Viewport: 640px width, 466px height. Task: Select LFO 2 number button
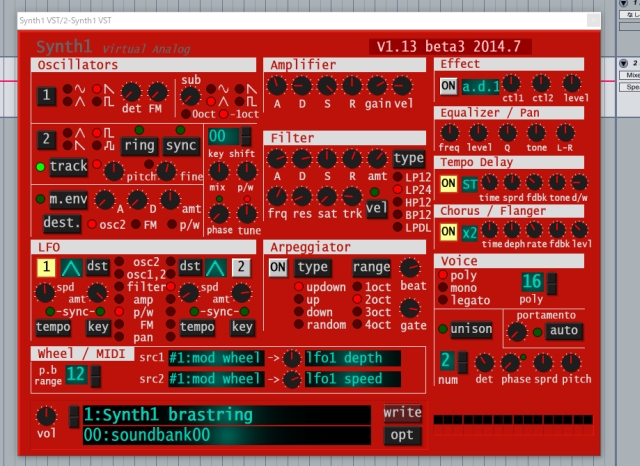point(241,266)
